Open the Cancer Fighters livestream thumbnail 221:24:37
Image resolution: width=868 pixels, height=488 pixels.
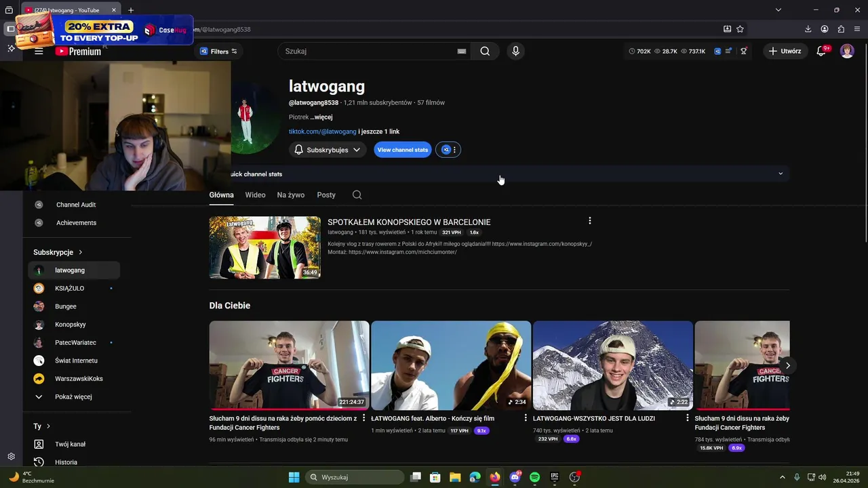coord(289,365)
